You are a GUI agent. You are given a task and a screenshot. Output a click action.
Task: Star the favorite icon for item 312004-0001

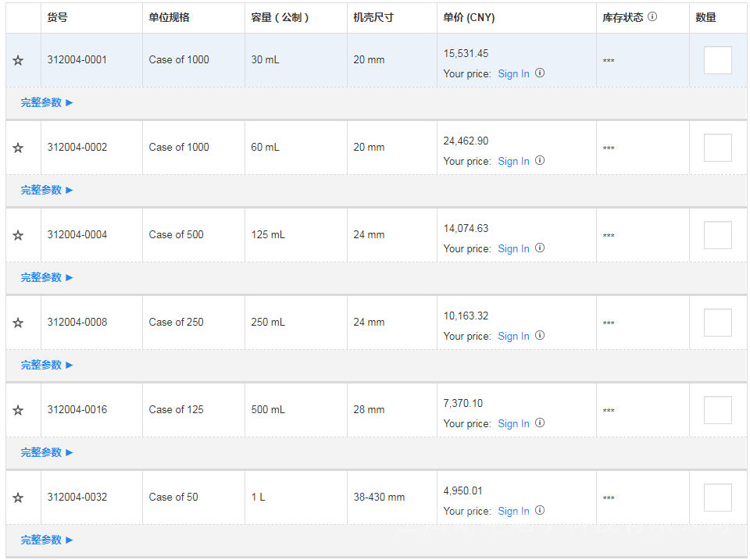click(x=18, y=60)
